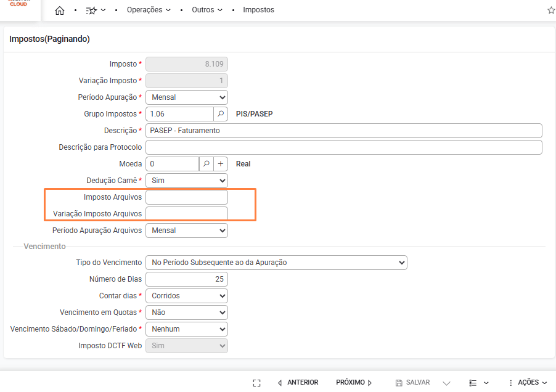The image size is (556, 392).
Task: Open the AÇÕES menu button
Action: [528, 383]
